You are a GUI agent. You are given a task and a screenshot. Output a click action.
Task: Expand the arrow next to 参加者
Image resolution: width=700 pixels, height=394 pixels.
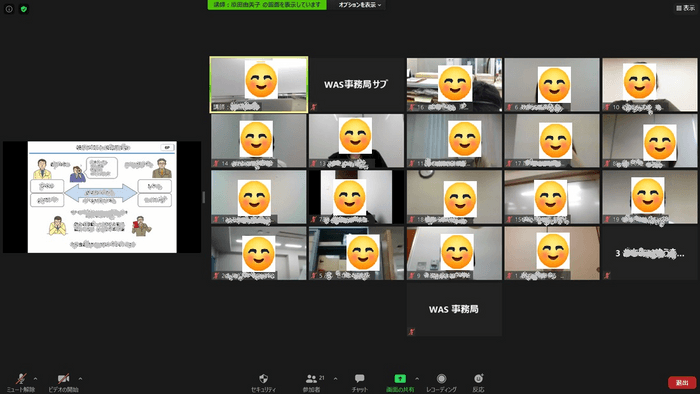pos(335,379)
